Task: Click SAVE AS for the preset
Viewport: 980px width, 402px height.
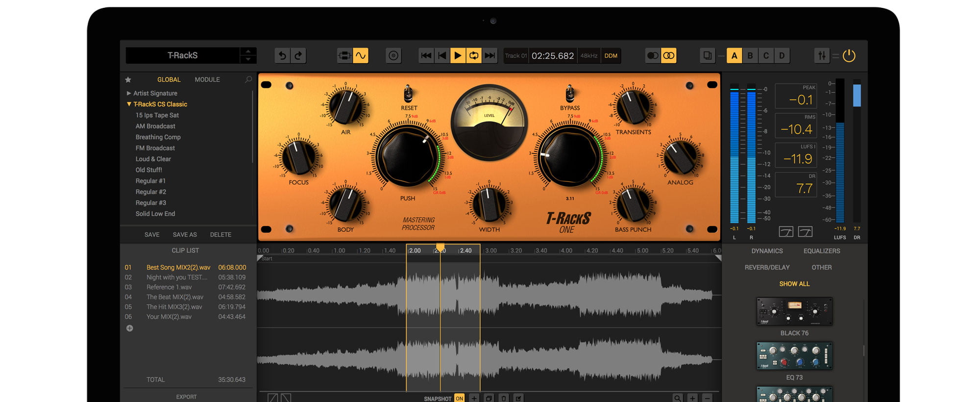Action: point(185,235)
